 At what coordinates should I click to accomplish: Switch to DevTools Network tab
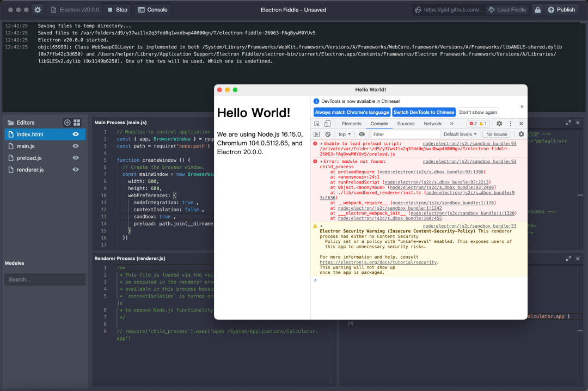coord(433,124)
